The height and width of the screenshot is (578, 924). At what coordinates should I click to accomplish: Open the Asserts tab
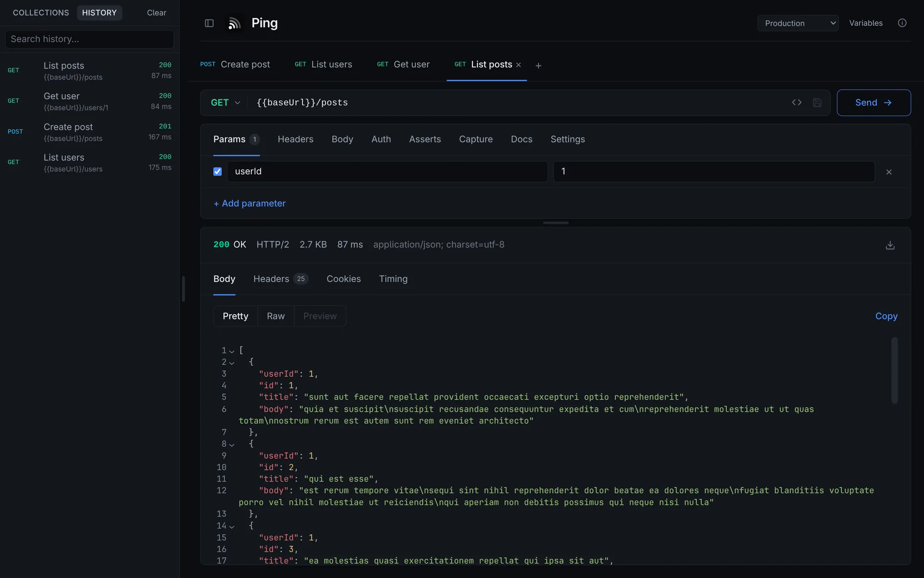tap(425, 139)
